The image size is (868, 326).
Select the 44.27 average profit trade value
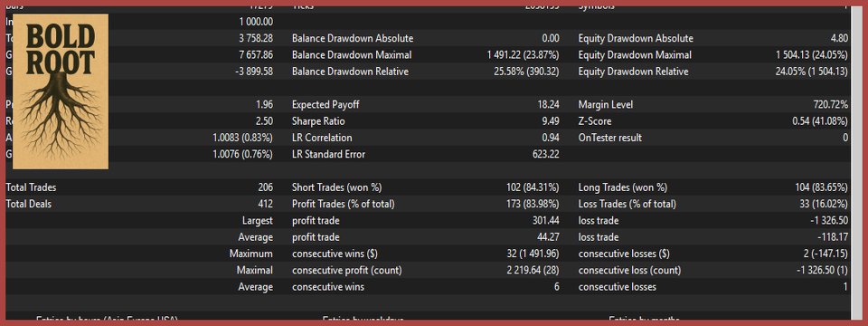548,237
